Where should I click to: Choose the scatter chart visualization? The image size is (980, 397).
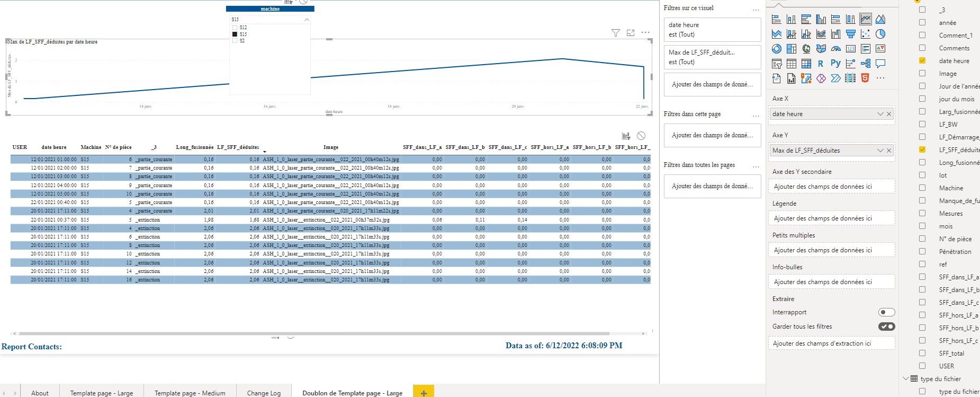tap(866, 34)
